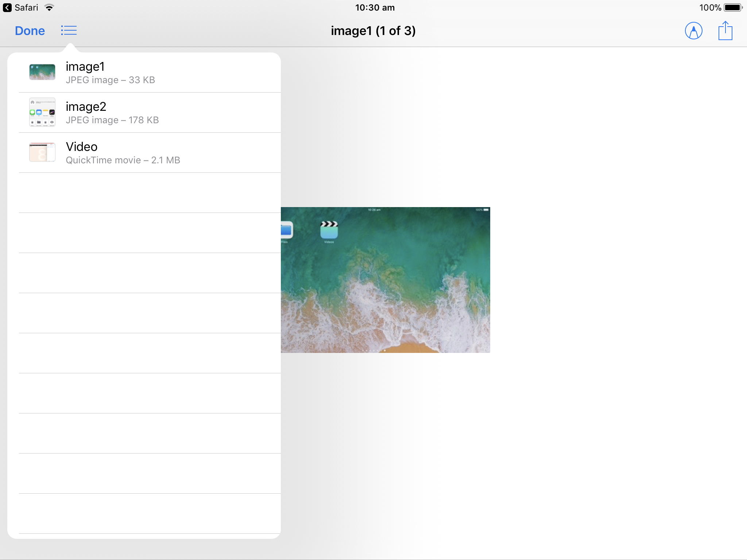
Task: Tap the 'image1 (1 of 3)' title
Action: coord(373,31)
